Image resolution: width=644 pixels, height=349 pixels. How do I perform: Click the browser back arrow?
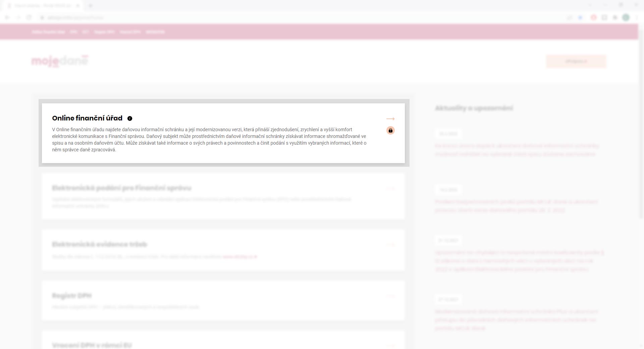(7, 17)
